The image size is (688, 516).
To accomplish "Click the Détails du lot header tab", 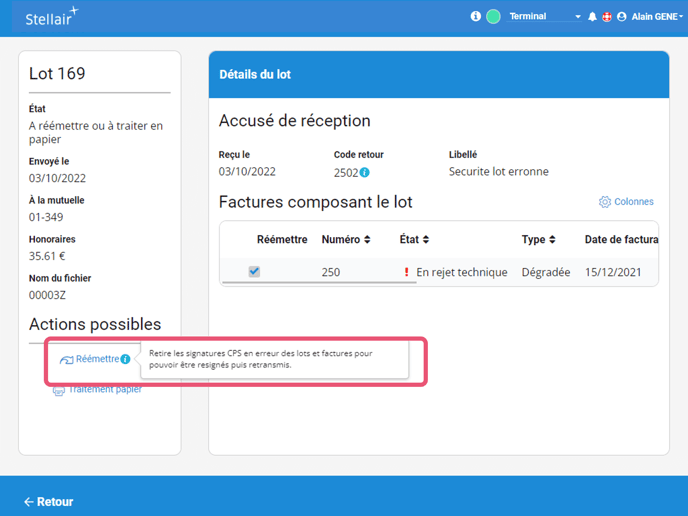I will [x=255, y=75].
